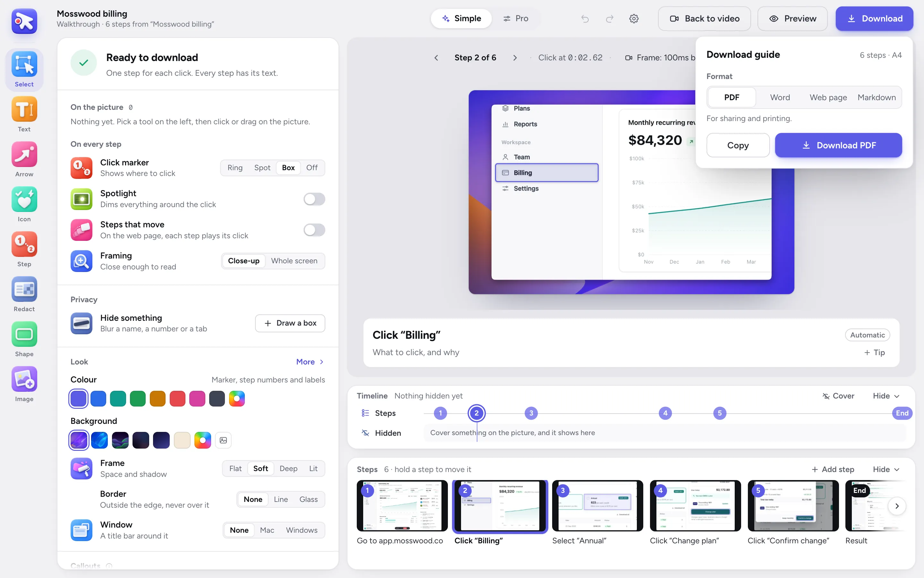Click Draw a box button

tap(290, 323)
